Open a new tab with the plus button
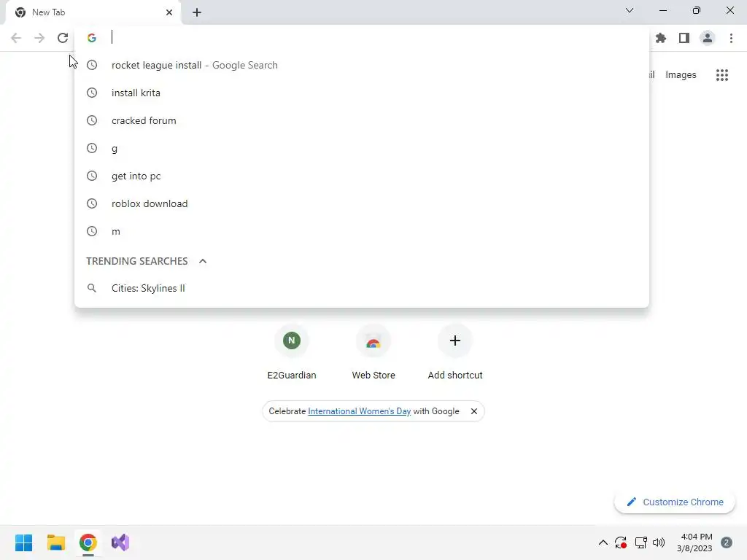Screen dimensions: 747x560 coord(197,12)
